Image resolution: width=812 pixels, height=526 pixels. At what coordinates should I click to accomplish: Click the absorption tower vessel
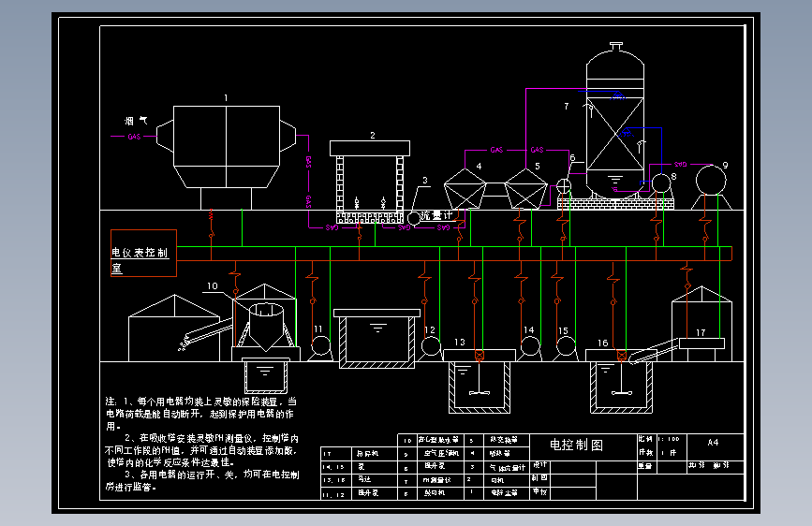pyautogui.click(x=615, y=121)
